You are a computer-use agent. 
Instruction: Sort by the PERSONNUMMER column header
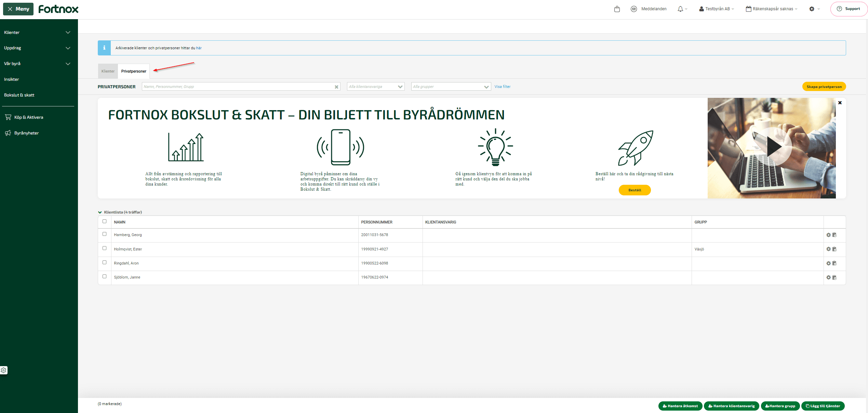pos(377,222)
